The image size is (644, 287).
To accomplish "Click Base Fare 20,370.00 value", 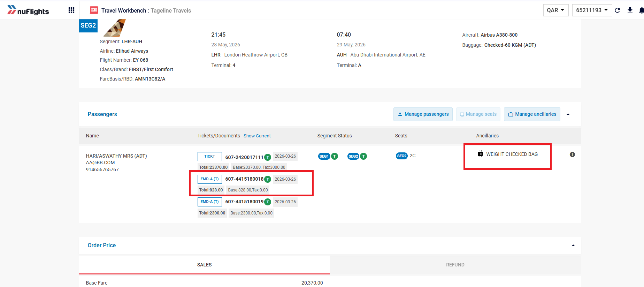I will 312,283.
